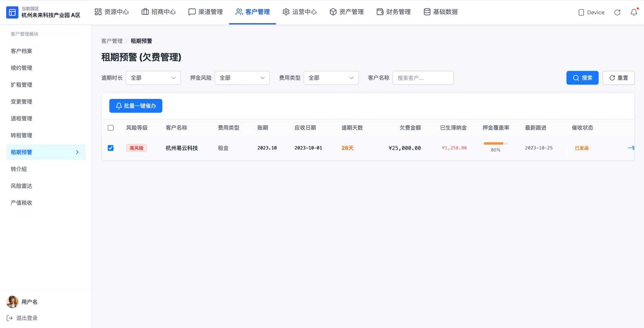Click the 批量一键催办 button
Image resolution: width=644 pixels, height=328 pixels.
pos(136,106)
